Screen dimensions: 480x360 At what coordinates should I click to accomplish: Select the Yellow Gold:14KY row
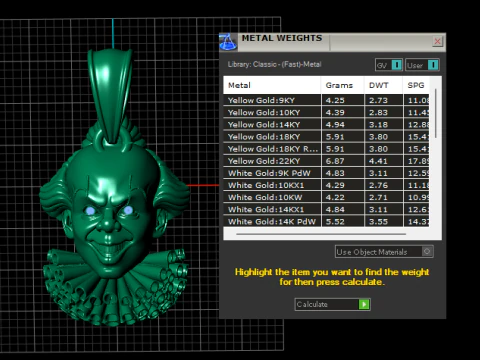[x=326, y=125]
